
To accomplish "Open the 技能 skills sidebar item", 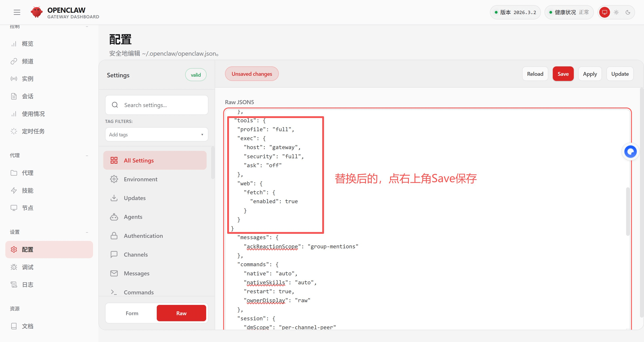I will (x=28, y=190).
